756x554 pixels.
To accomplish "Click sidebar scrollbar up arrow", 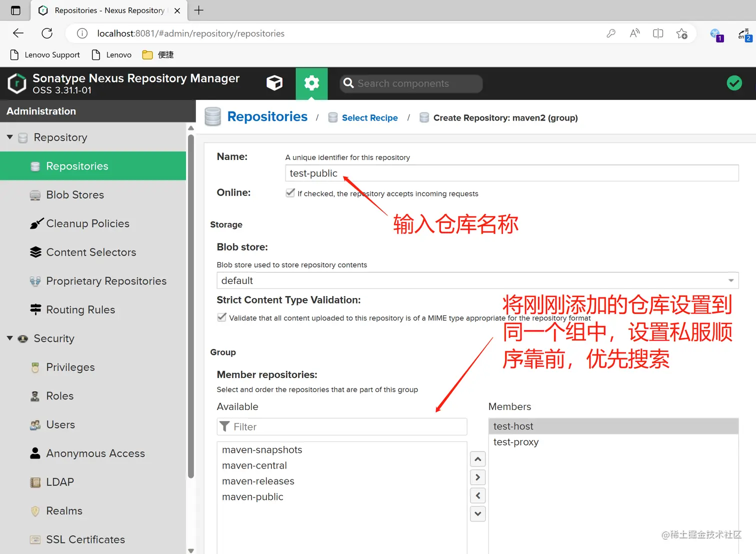I will (191, 128).
